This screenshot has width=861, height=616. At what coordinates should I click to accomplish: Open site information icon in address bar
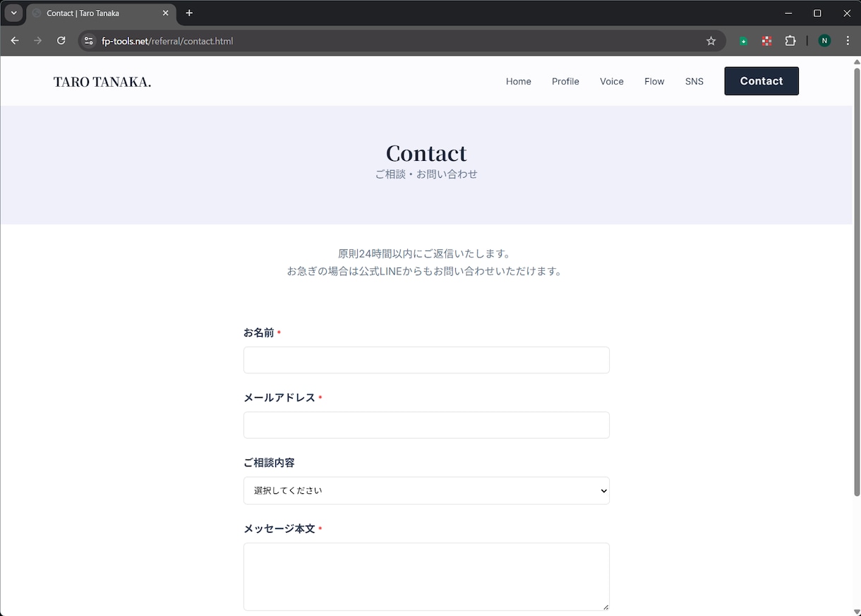pos(88,41)
